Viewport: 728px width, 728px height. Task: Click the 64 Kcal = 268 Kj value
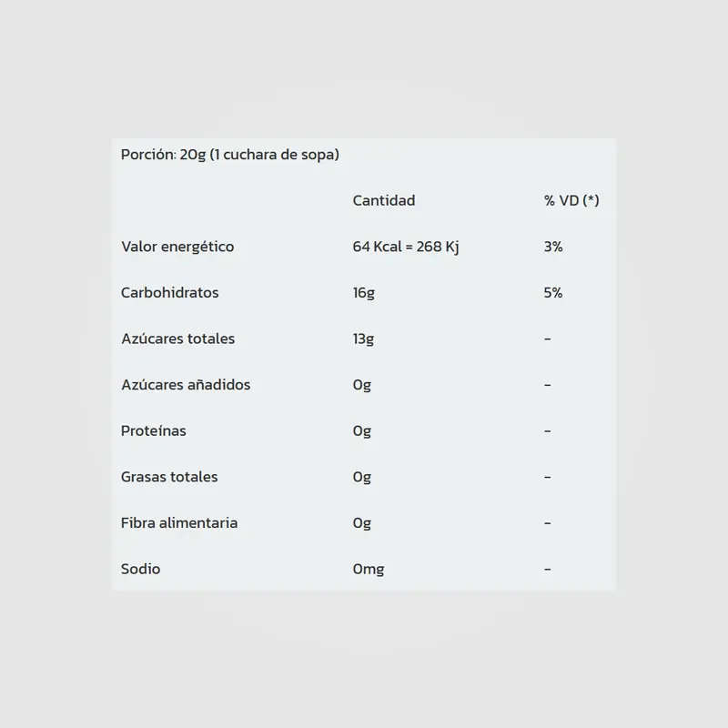(x=405, y=247)
